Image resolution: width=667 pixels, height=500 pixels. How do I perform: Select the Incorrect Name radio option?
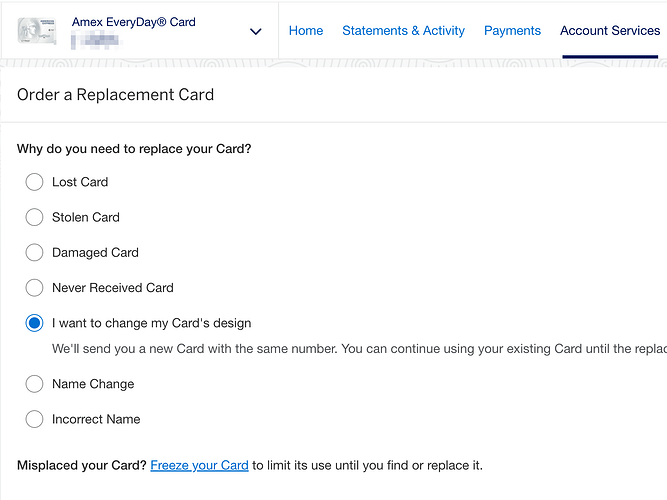tap(35, 419)
